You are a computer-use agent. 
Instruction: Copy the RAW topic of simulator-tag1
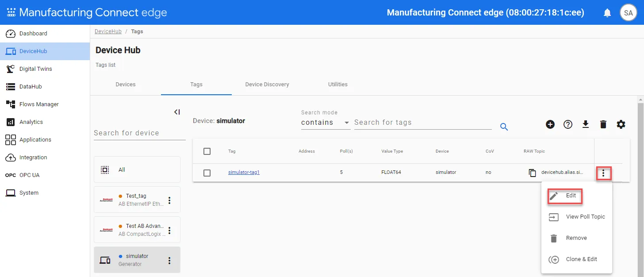click(x=533, y=173)
